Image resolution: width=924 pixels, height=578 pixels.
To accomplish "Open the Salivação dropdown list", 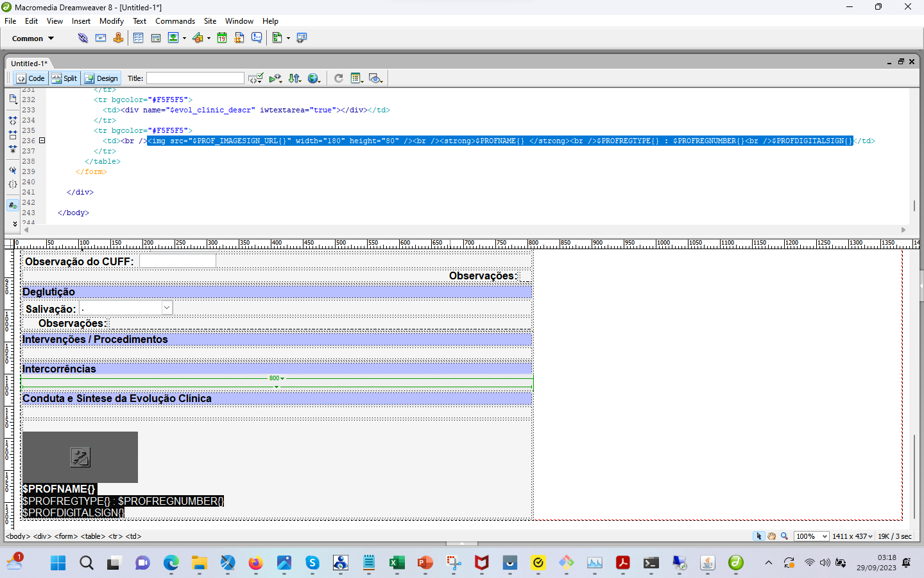I will point(167,308).
